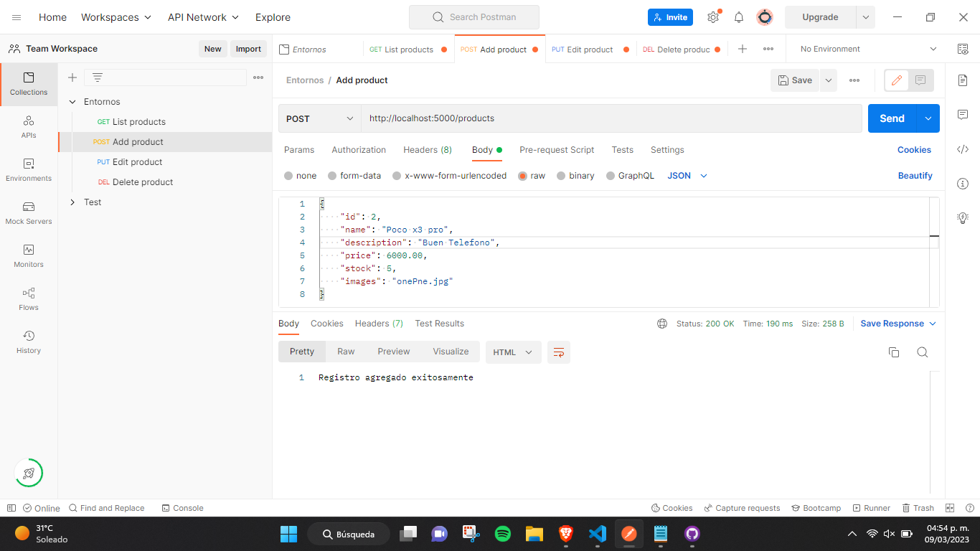Open Monitors in the sidebar

[x=29, y=256]
